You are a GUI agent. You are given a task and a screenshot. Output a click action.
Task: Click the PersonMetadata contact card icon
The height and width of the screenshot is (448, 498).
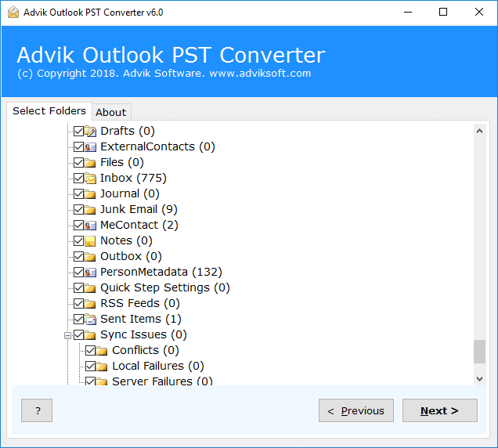(x=90, y=273)
